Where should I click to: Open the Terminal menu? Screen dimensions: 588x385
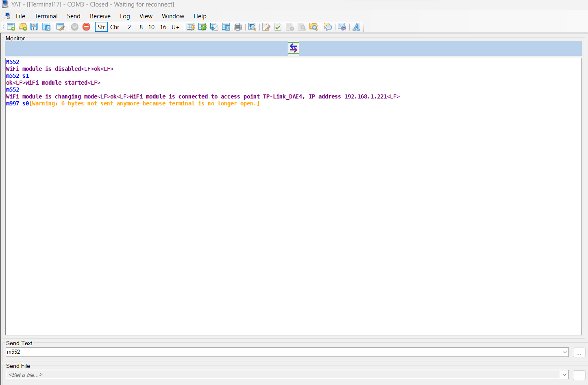coord(46,16)
